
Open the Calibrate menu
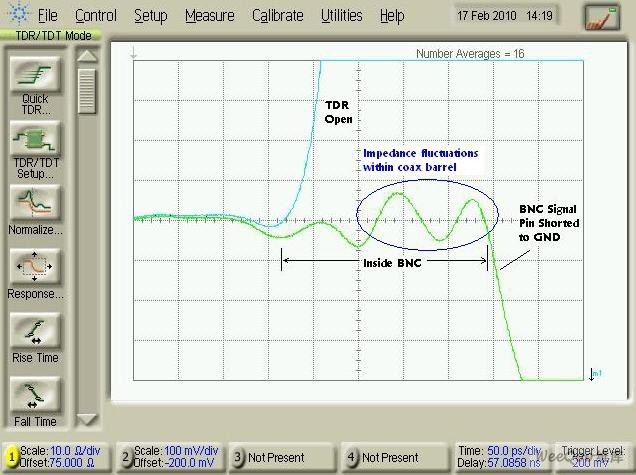click(x=279, y=16)
